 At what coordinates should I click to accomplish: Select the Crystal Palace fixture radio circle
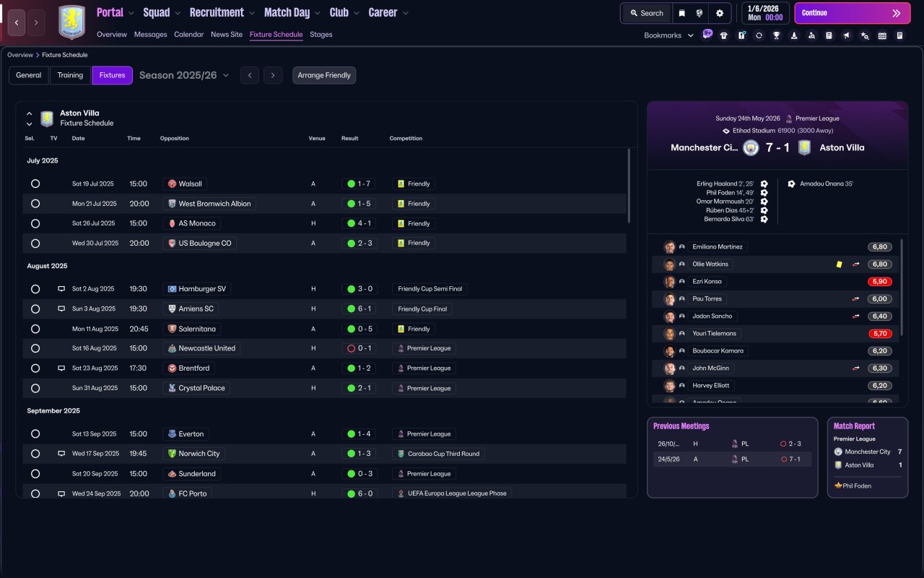point(35,388)
